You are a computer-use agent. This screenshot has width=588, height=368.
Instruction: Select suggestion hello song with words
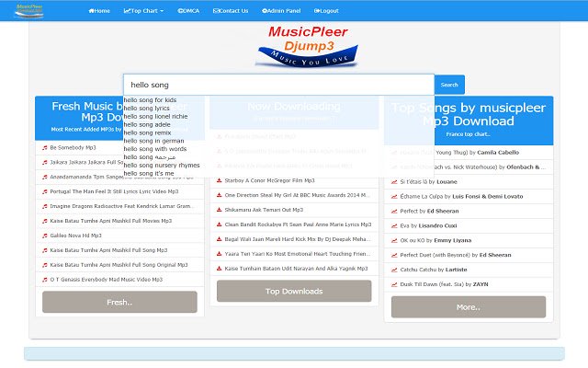coord(155,149)
